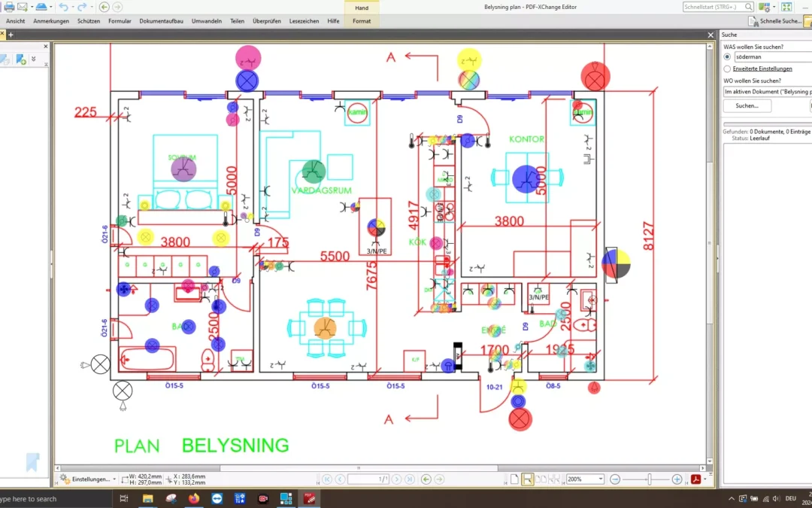Click the zoom out minus button
The height and width of the screenshot is (508, 812).
(x=615, y=479)
